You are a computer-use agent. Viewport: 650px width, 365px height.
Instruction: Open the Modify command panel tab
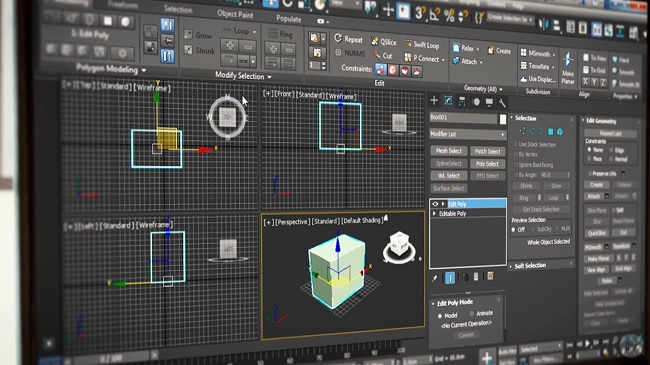448,101
